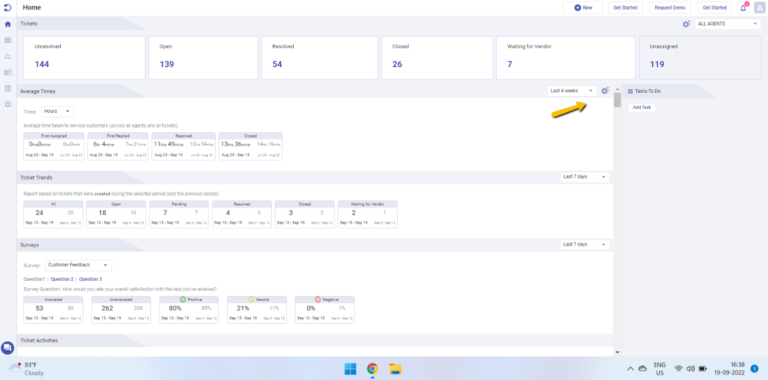Open the Time Hours dropdown

[58, 111]
